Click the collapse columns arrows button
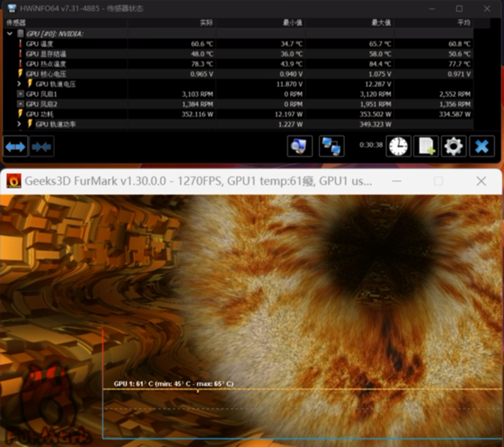The height and width of the screenshot is (447, 504). click(42, 147)
